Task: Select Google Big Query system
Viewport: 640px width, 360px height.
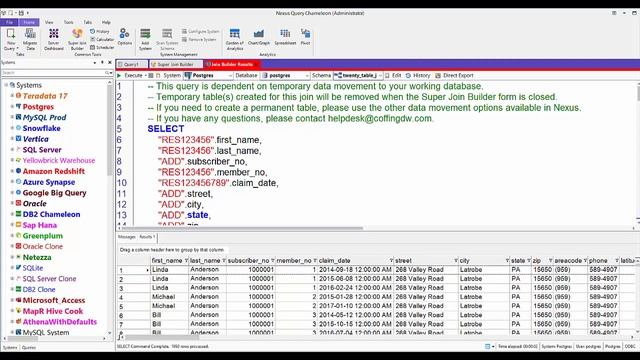Action: 54,193
